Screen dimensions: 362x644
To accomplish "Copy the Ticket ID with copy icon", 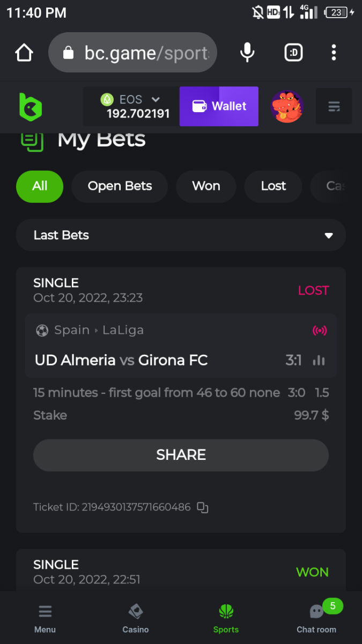I will pyautogui.click(x=202, y=507).
